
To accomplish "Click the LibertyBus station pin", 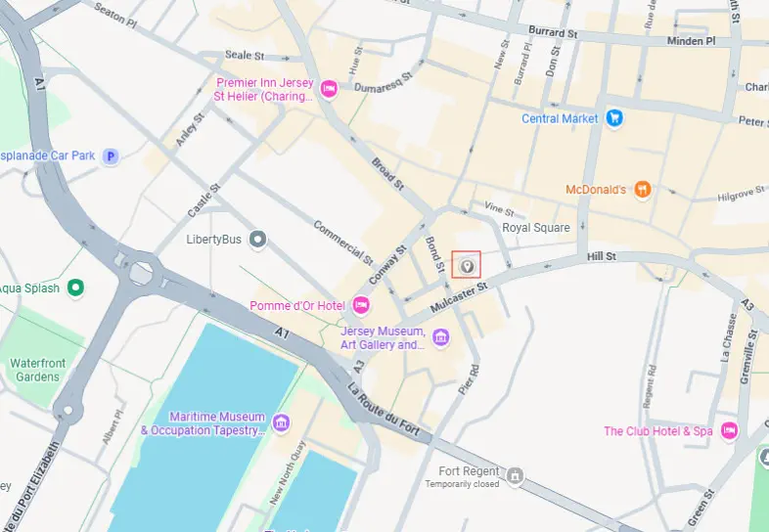I will pos(258,240).
